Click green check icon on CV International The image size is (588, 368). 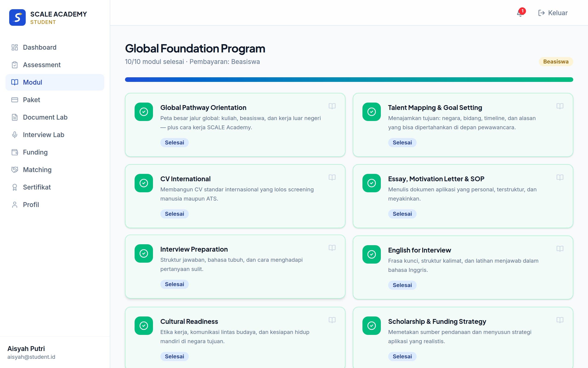tap(144, 183)
